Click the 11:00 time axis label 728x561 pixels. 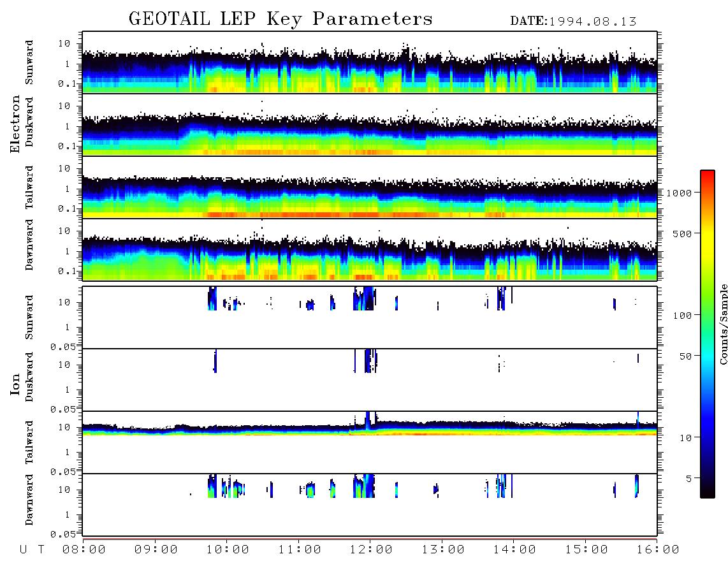[300, 550]
